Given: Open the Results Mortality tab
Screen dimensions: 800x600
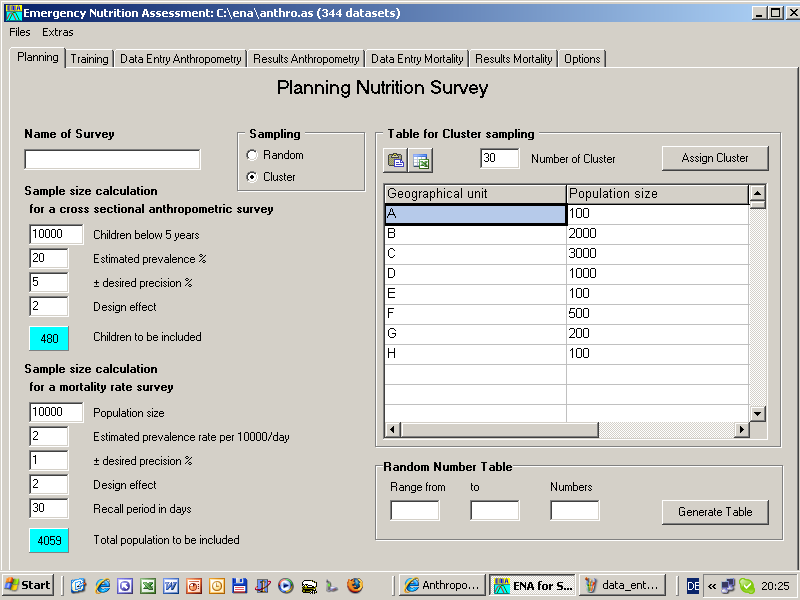Looking at the screenshot, I should point(513,59).
